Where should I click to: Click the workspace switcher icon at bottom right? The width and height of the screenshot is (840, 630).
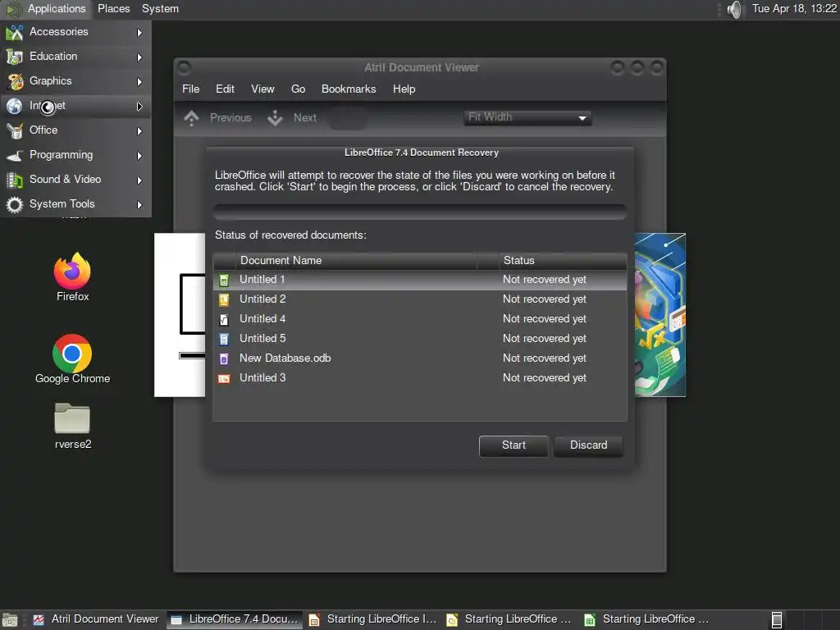click(x=777, y=620)
